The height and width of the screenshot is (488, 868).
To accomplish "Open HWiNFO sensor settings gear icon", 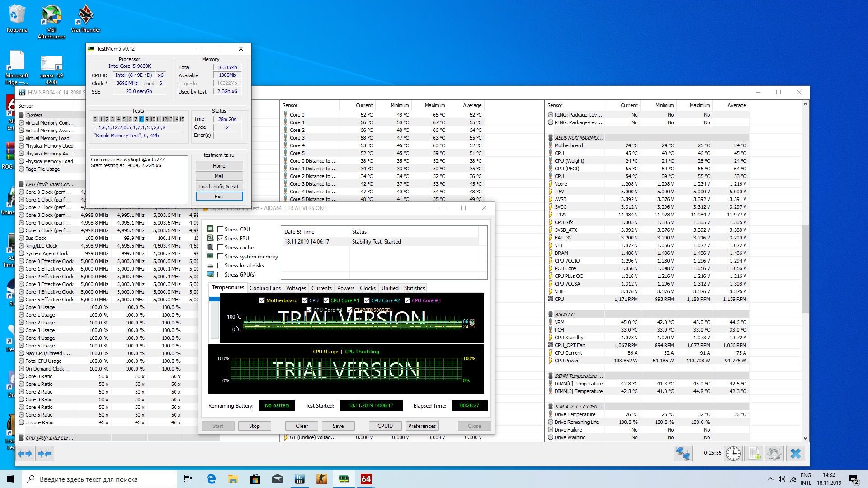I will tap(774, 453).
